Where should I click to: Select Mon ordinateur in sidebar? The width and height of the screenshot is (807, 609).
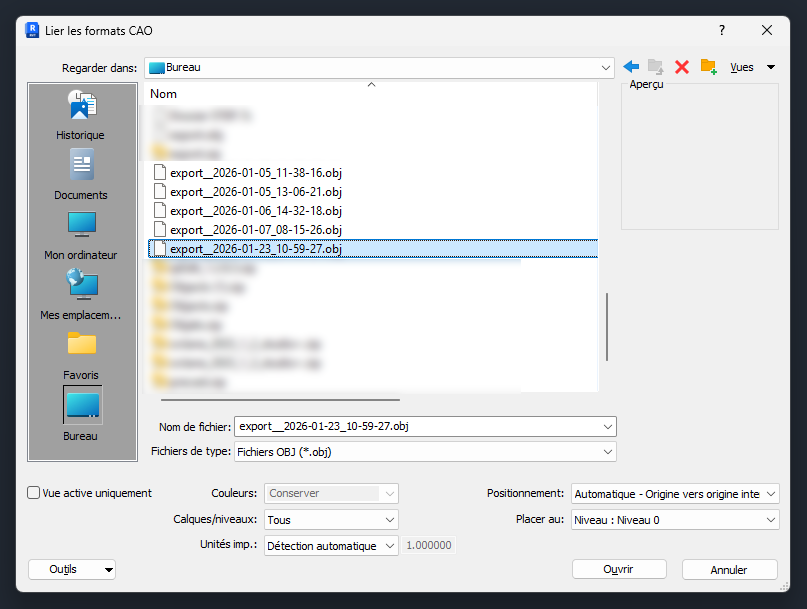click(81, 234)
